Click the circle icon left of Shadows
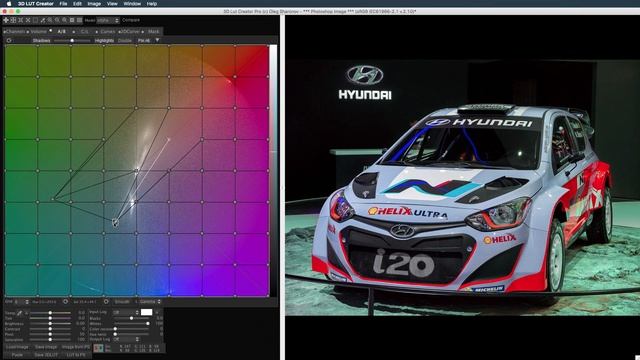 [x=9, y=40]
